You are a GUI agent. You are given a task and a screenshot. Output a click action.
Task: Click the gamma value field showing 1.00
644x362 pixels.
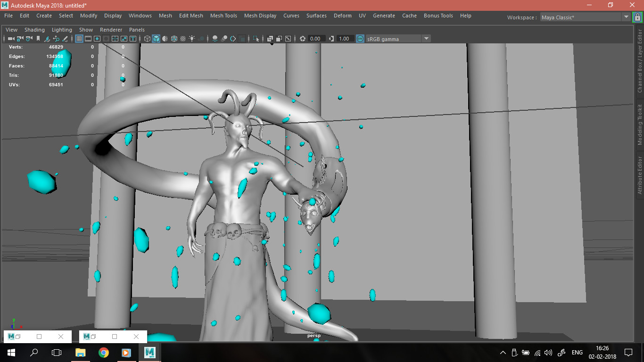click(x=344, y=39)
